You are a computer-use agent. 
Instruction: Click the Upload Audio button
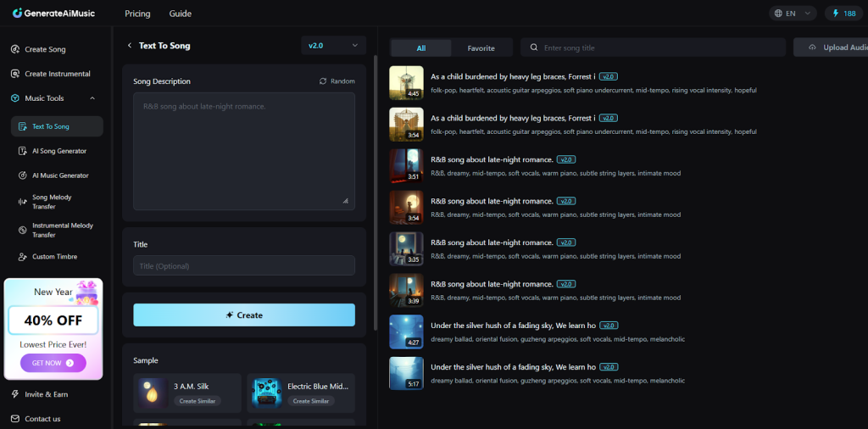point(833,47)
